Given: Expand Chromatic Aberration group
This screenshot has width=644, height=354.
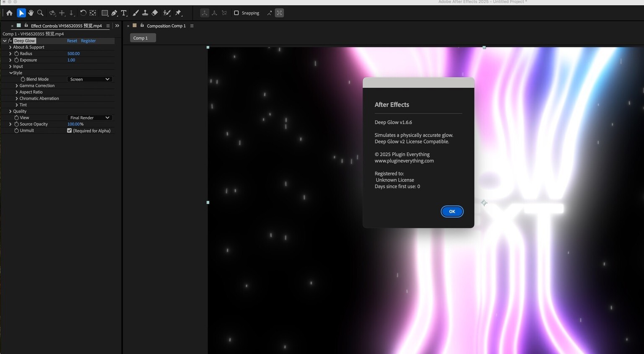Looking at the screenshot, I should tap(17, 98).
